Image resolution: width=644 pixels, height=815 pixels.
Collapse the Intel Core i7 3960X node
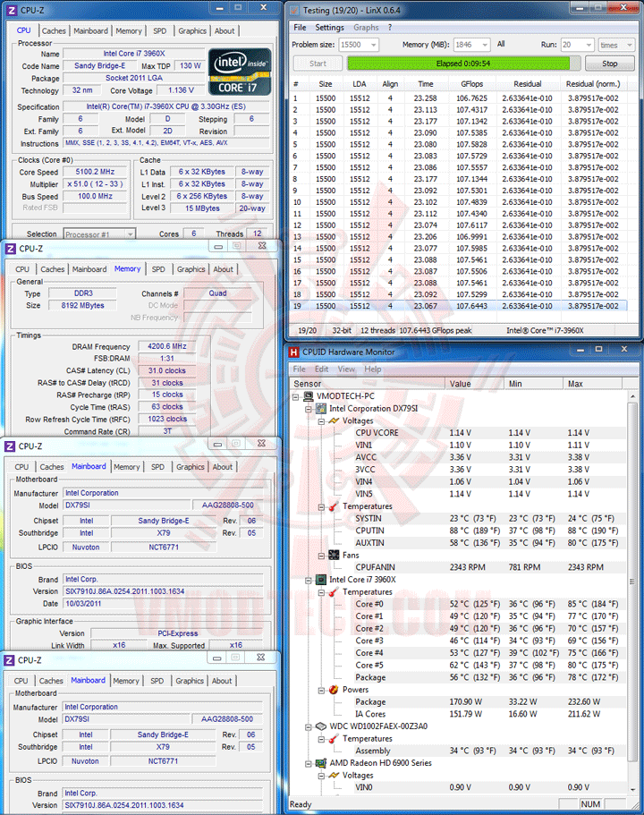309,580
